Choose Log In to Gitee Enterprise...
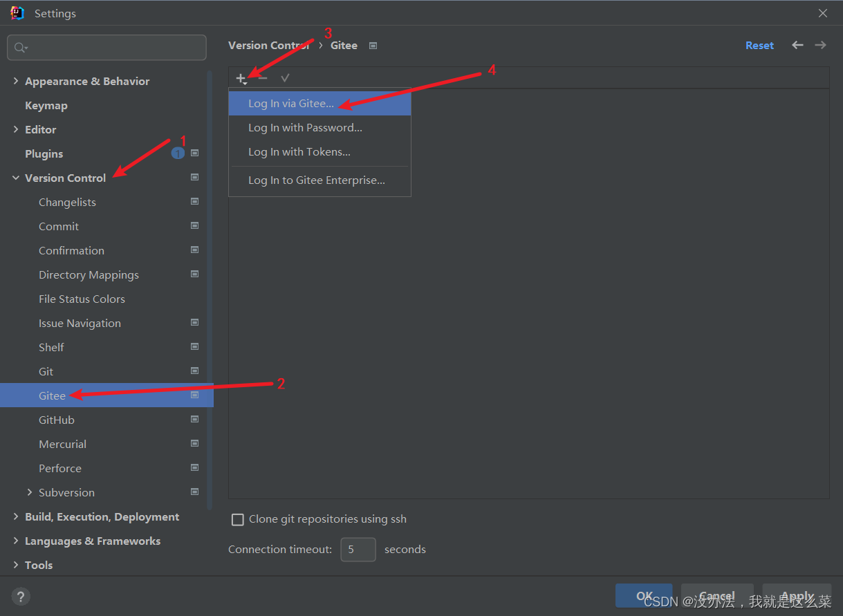 point(319,180)
